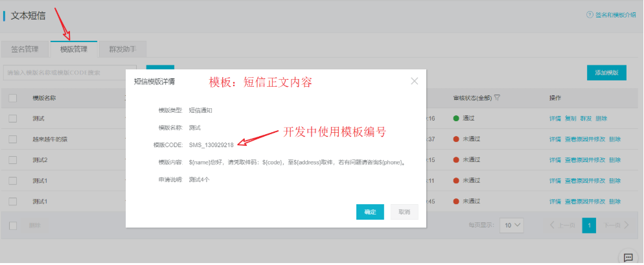Click the 短信通知 template type value
The width and height of the screenshot is (644, 265).
click(x=200, y=111)
